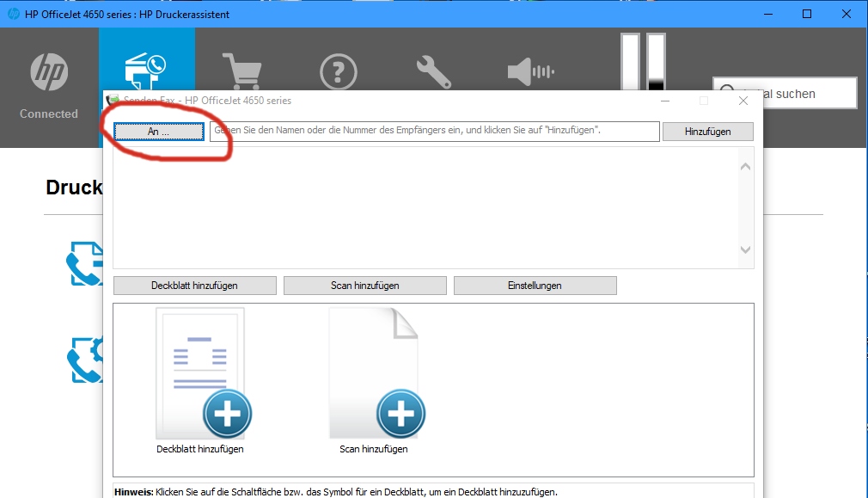Click recipient list scroll up arrow
The image size is (868, 498).
coord(745,166)
